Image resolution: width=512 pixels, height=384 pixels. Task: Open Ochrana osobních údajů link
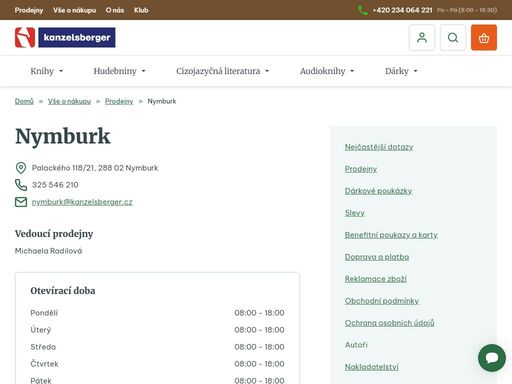point(389,323)
